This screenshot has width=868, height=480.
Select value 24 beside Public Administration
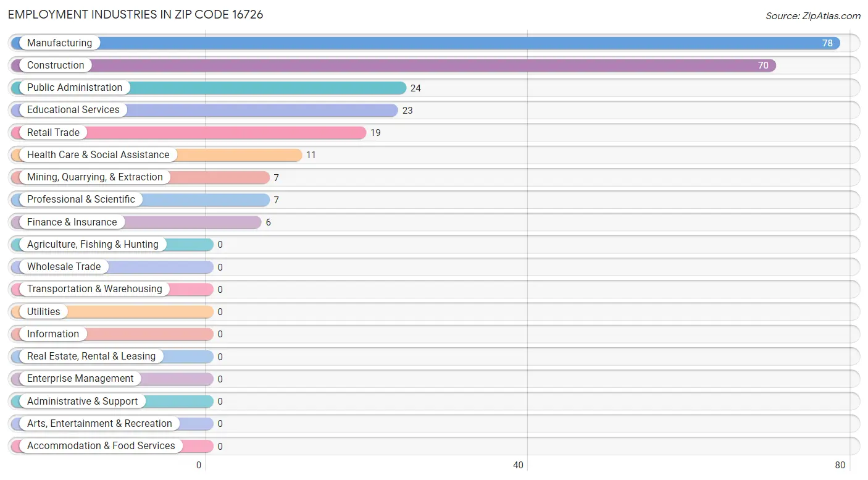pos(415,88)
